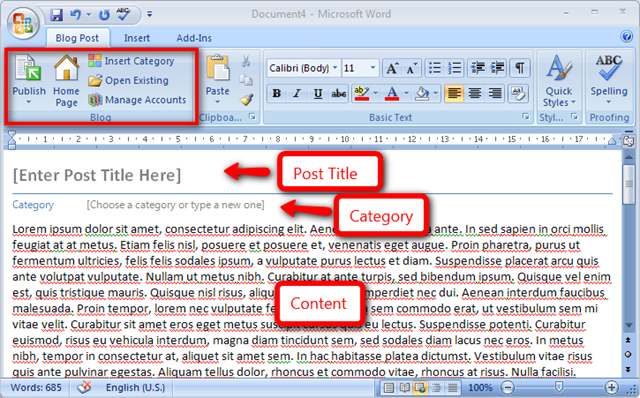
Task: Open the Basic Text dialog launcher
Action: tap(526, 117)
